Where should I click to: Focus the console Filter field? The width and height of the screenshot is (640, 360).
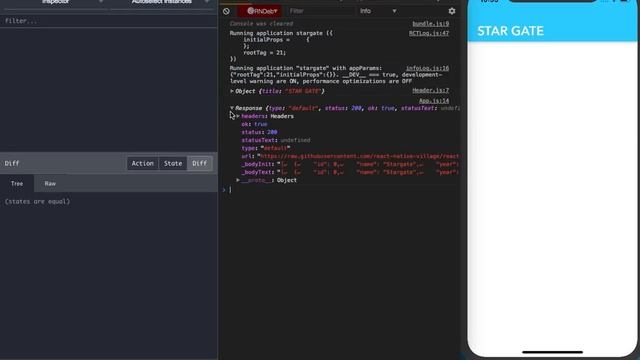tap(320, 11)
